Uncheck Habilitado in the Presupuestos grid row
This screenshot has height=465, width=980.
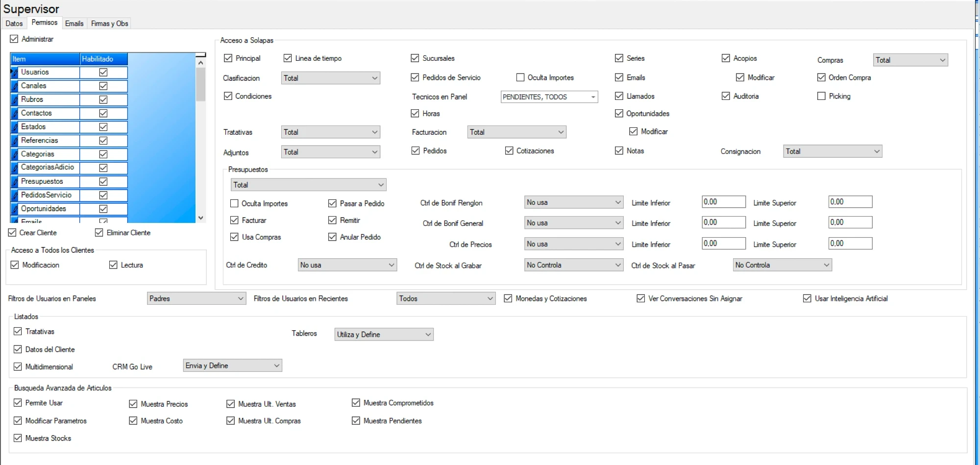pos(103,182)
